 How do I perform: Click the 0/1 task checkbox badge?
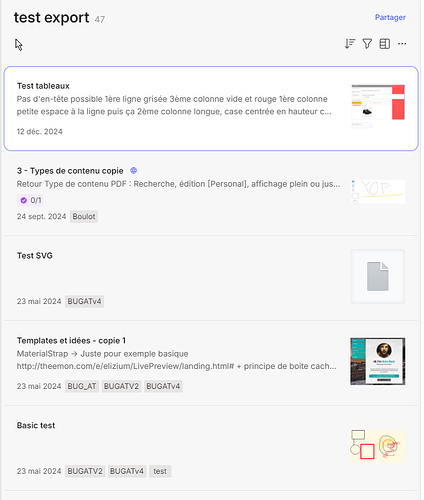pyautogui.click(x=30, y=200)
